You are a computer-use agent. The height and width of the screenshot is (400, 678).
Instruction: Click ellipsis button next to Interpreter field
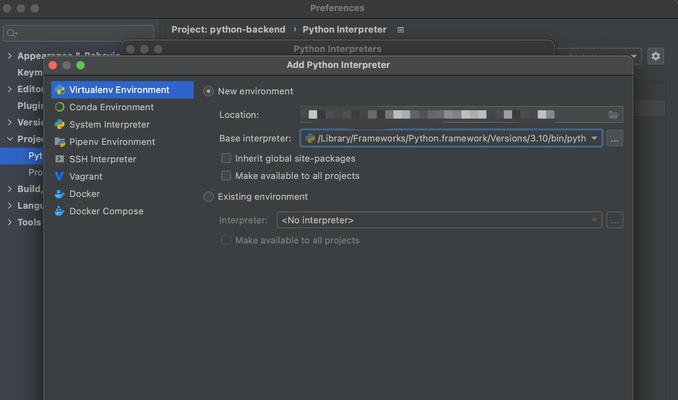coord(614,220)
